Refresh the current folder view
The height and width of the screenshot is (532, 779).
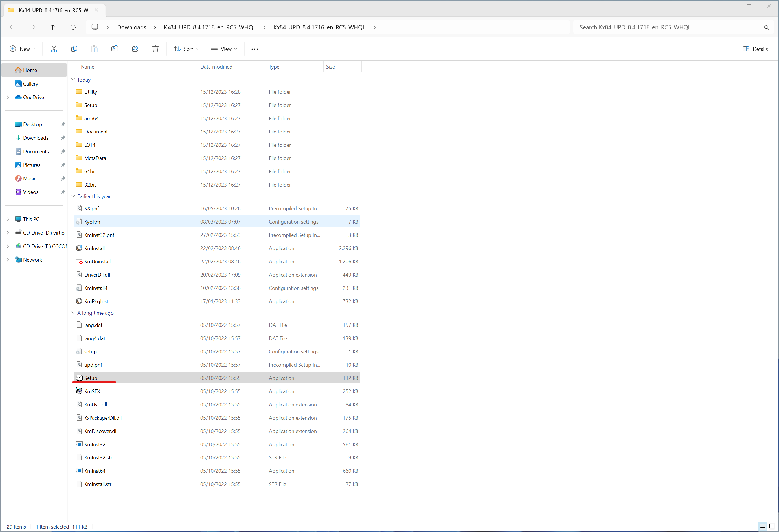coord(73,27)
